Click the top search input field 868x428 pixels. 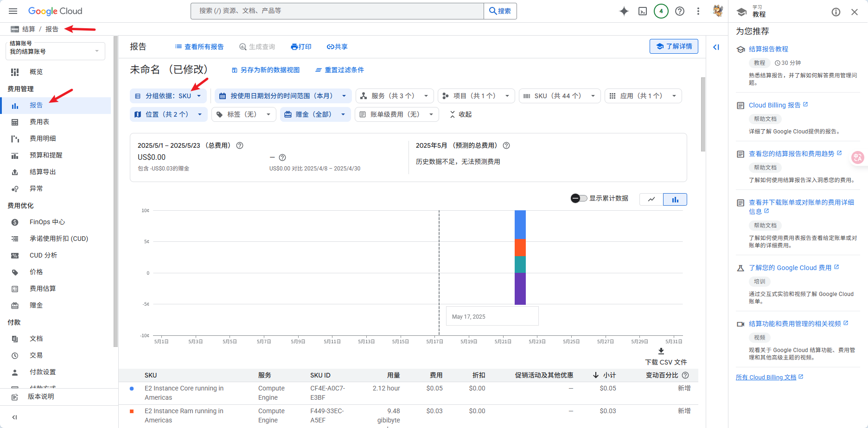(x=337, y=11)
